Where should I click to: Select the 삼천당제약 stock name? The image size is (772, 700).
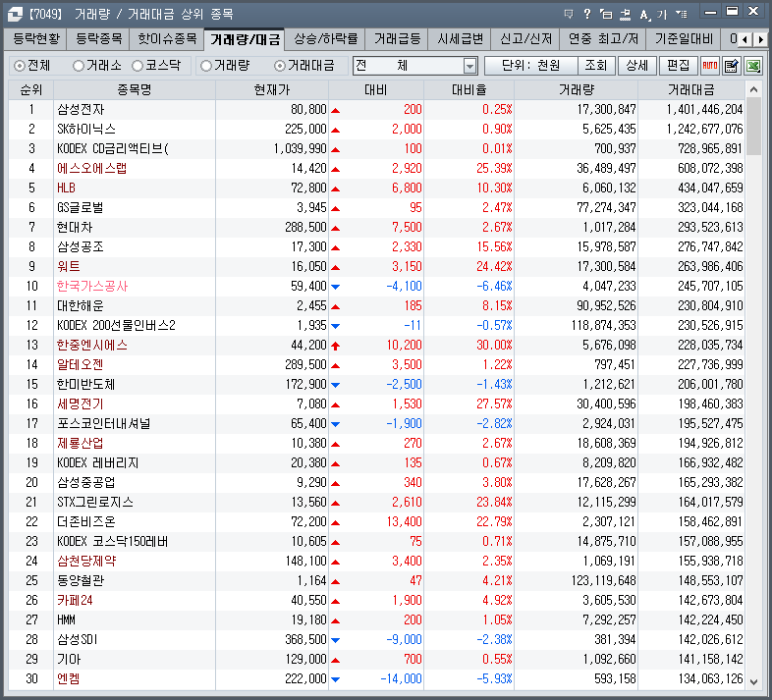86,562
